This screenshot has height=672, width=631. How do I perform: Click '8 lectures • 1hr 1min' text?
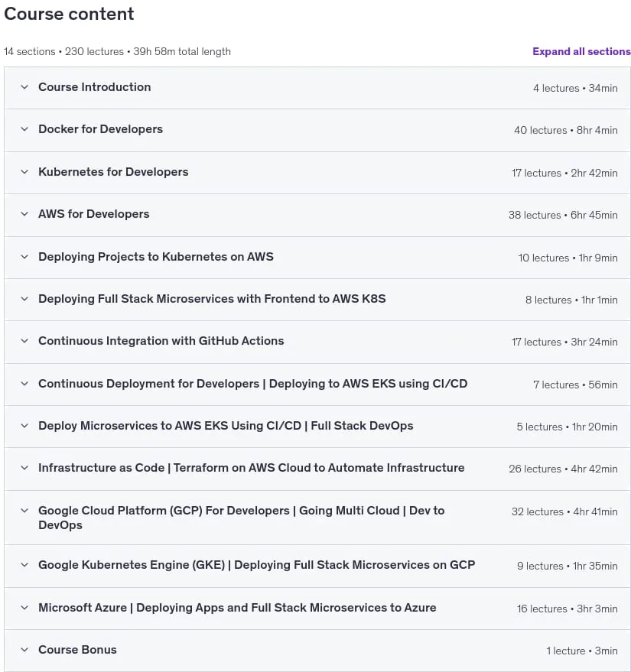coord(571,300)
